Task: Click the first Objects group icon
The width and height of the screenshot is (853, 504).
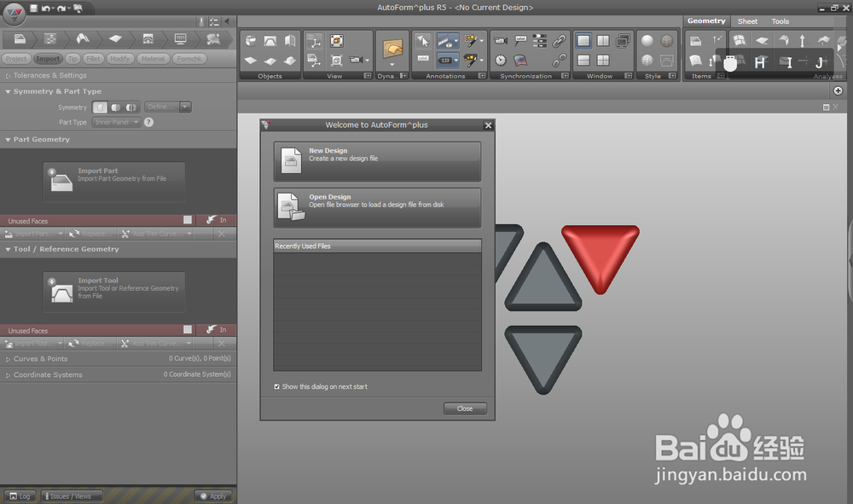Action: (x=250, y=41)
